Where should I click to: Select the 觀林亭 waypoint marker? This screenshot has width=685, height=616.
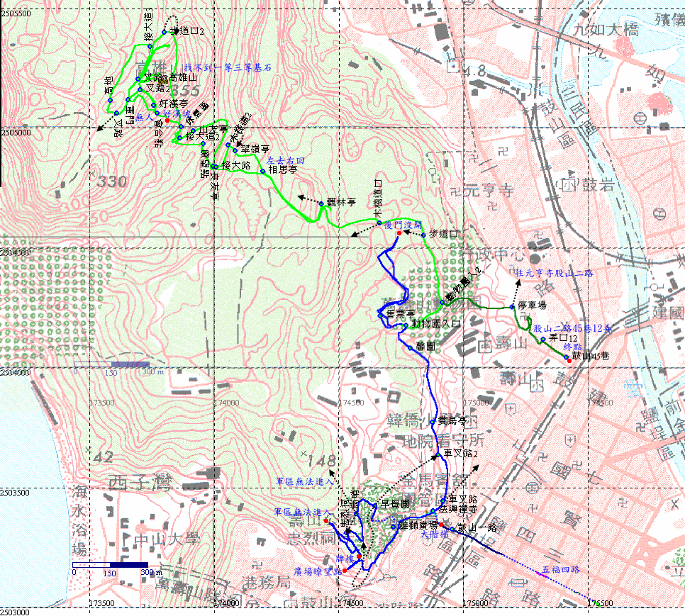(x=321, y=203)
